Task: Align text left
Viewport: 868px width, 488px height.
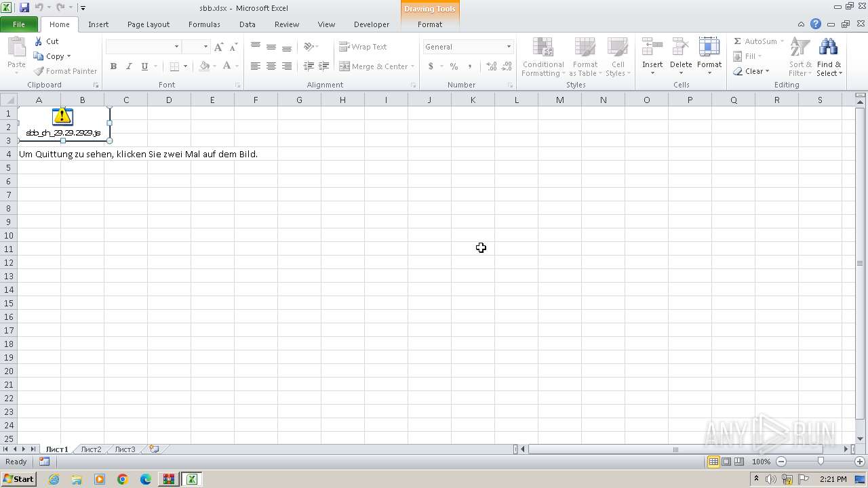Action: (x=256, y=66)
